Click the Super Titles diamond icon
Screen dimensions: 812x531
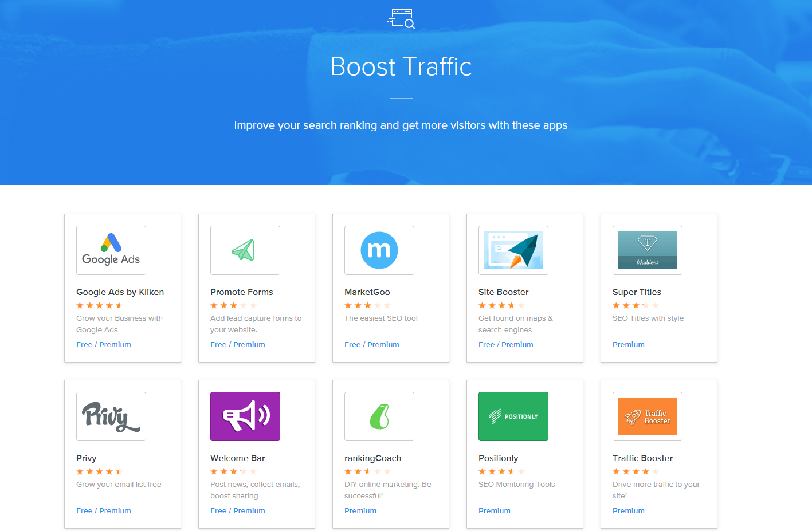[648, 250]
